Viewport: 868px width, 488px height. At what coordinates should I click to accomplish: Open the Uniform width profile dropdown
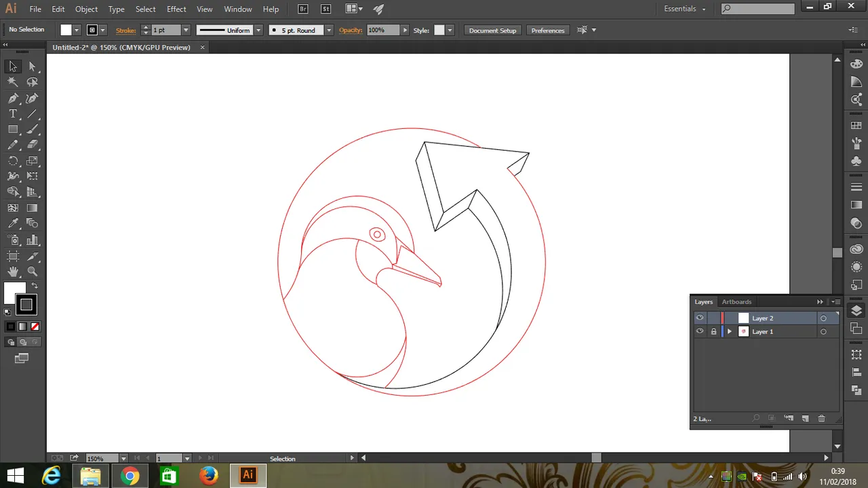[258, 30]
